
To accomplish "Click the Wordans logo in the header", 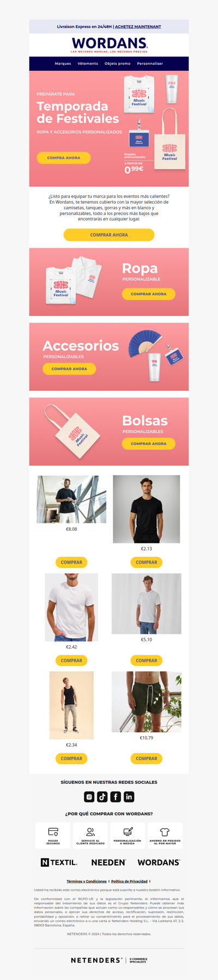I will (x=109, y=45).
